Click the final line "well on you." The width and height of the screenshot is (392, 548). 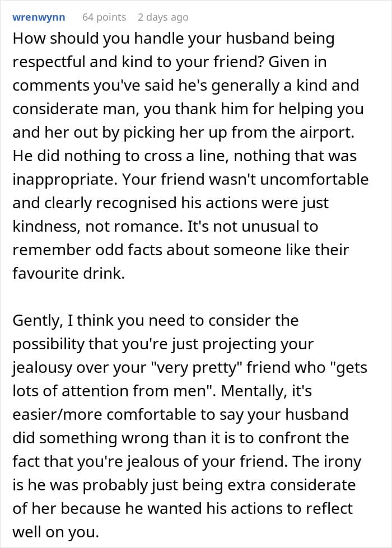point(53,532)
